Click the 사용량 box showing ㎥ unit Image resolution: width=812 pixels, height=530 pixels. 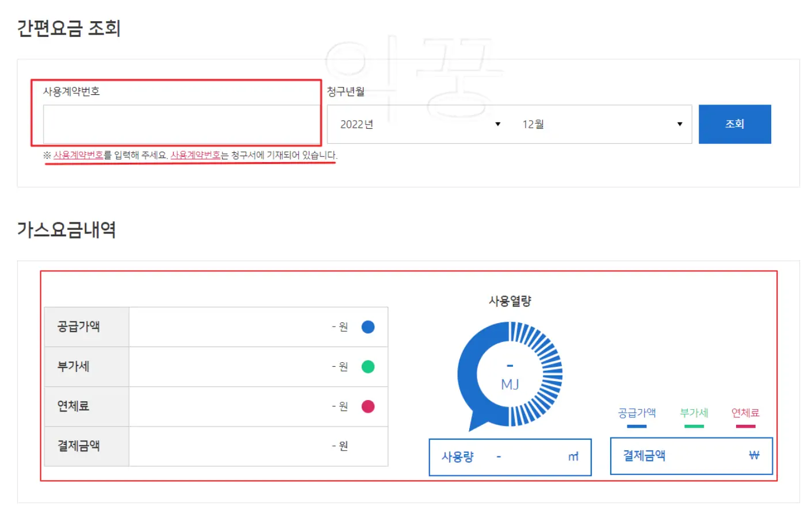point(510,457)
